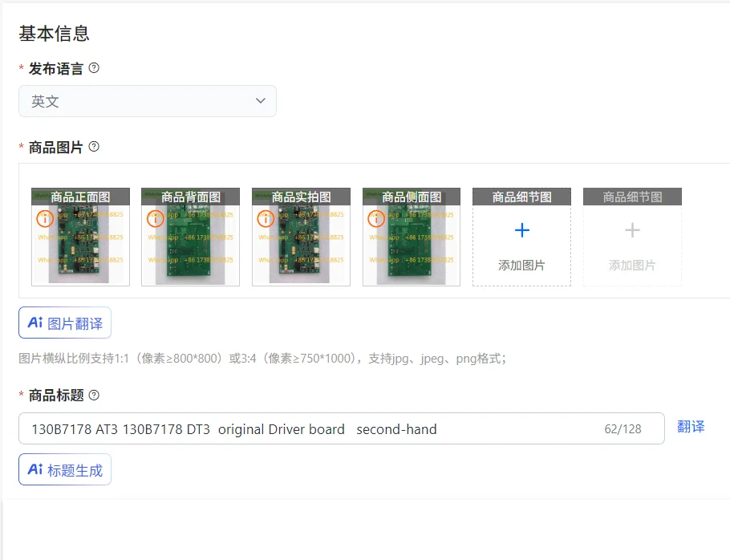Click the 基本信息 heading
The width and height of the screenshot is (730, 560).
(54, 34)
